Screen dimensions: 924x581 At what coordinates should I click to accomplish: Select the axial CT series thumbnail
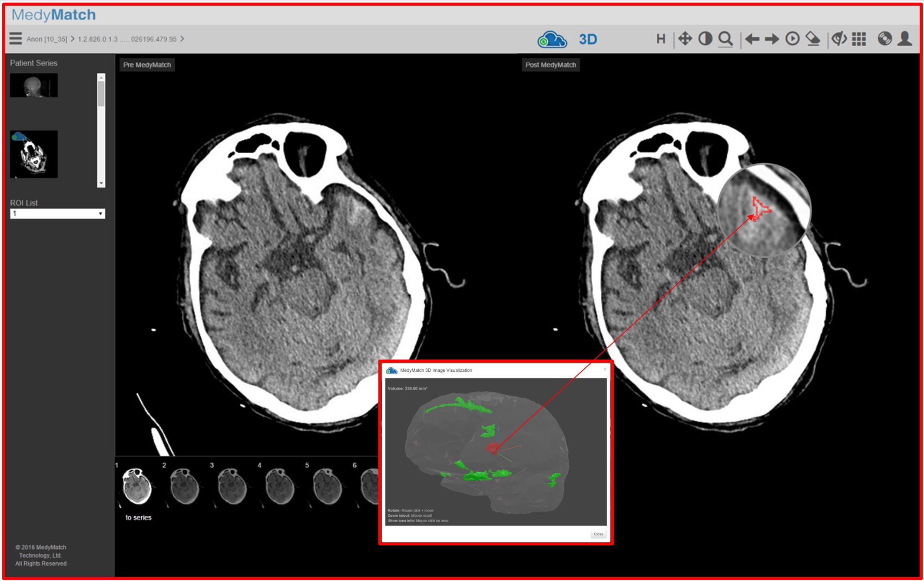pyautogui.click(x=34, y=154)
